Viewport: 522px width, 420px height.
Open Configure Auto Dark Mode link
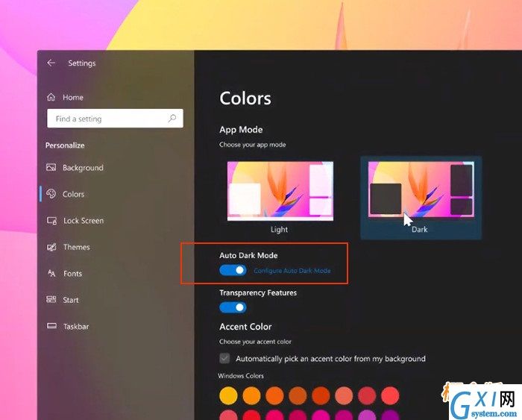292,271
